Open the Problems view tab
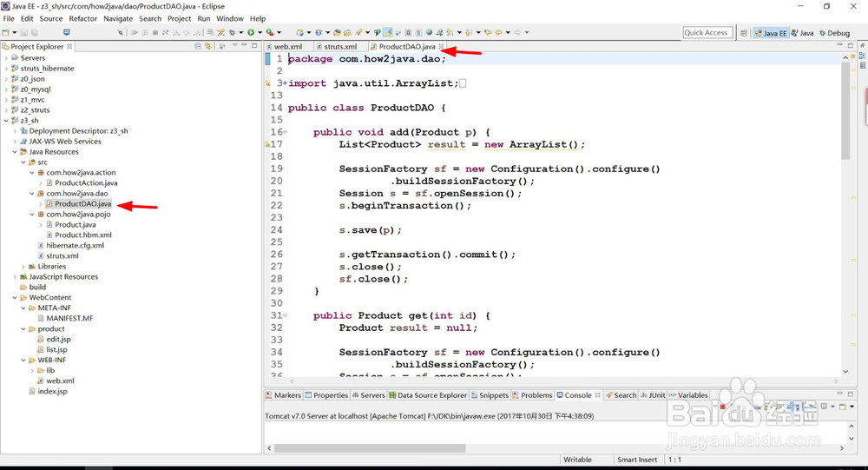868x470 pixels. tap(532, 395)
